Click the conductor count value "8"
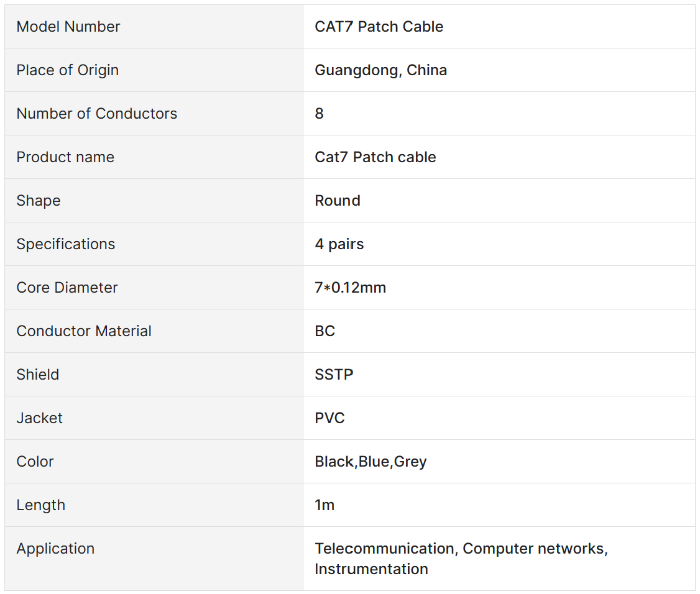Screen dimensions: 700x594 [x=320, y=114]
